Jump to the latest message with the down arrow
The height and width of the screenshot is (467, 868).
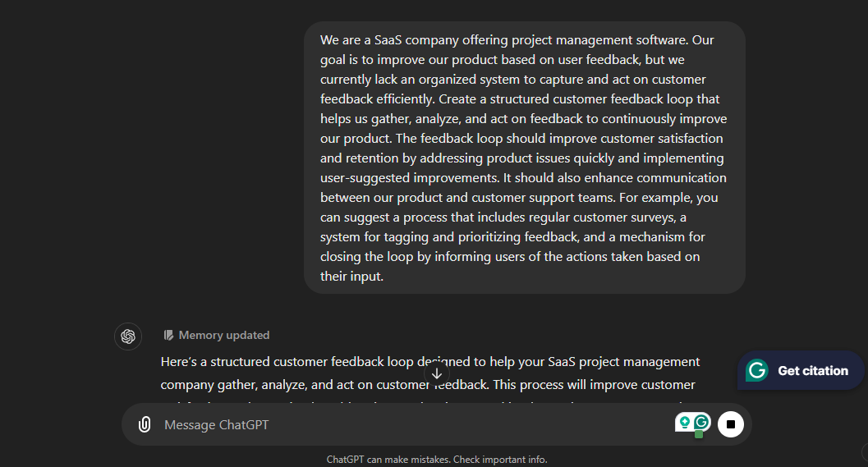(x=437, y=373)
